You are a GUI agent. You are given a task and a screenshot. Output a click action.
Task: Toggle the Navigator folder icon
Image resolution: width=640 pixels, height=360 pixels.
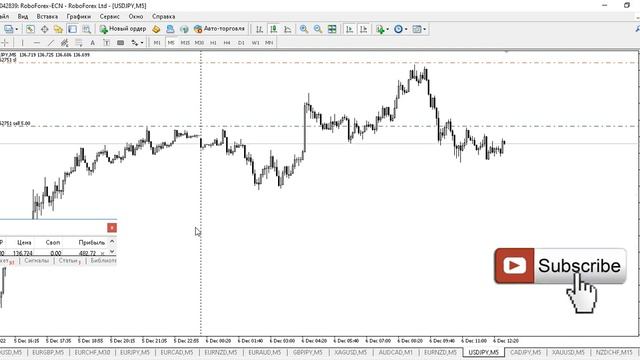click(x=58, y=29)
